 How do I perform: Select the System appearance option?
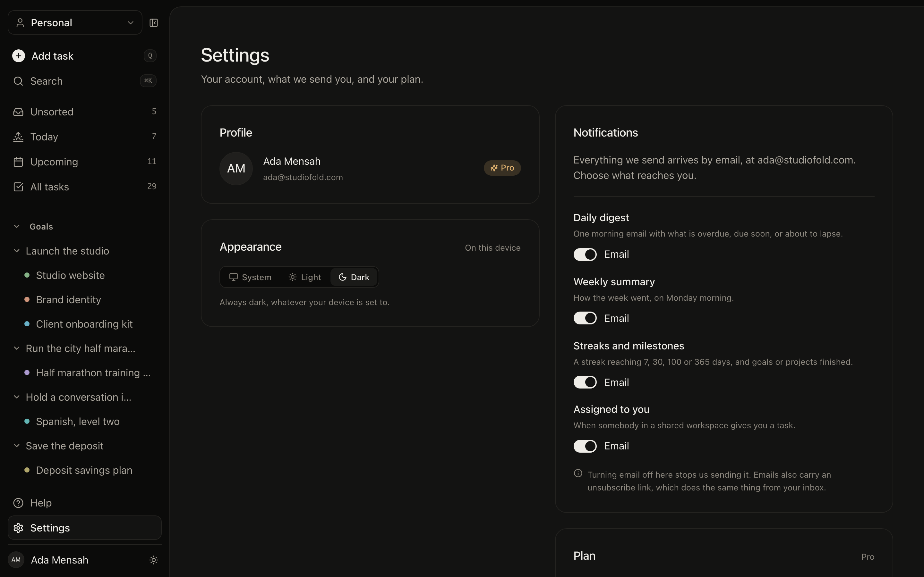pyautogui.click(x=251, y=277)
